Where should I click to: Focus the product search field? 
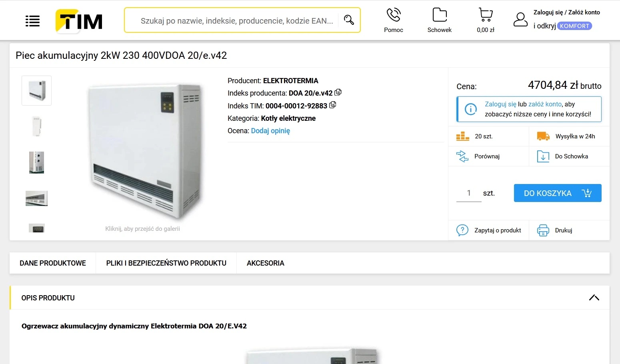click(236, 21)
